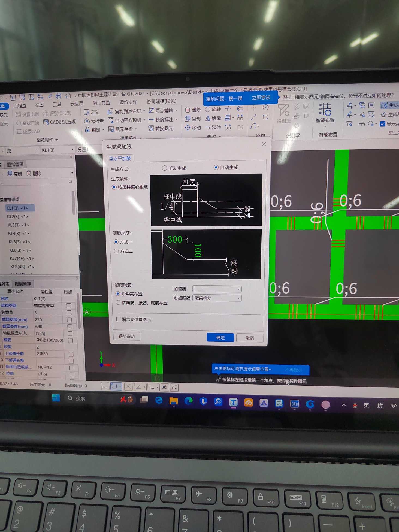Open 云检查 cloud check tool
The height and width of the screenshot is (532, 399).
tap(94, 121)
